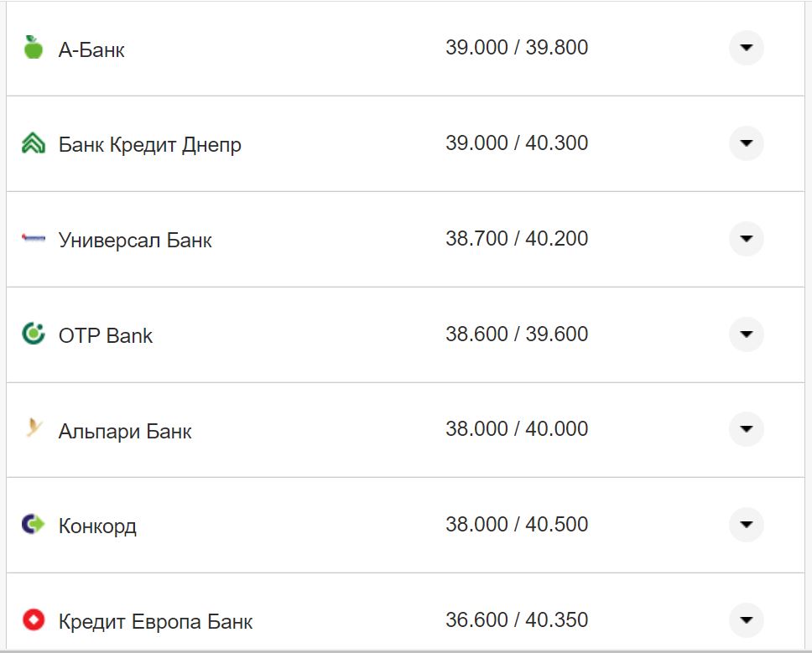Expand the A-Банк row details
The image size is (812, 653).
(746, 48)
